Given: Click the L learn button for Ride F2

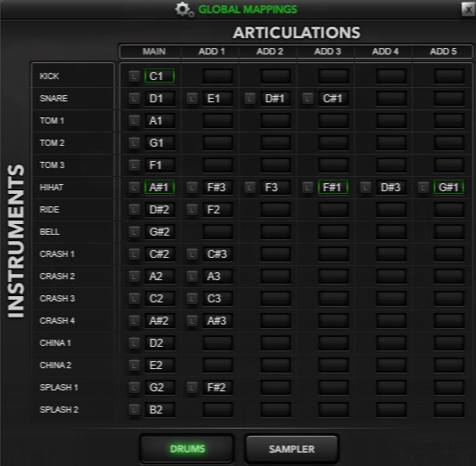Looking at the screenshot, I should click(192, 210).
